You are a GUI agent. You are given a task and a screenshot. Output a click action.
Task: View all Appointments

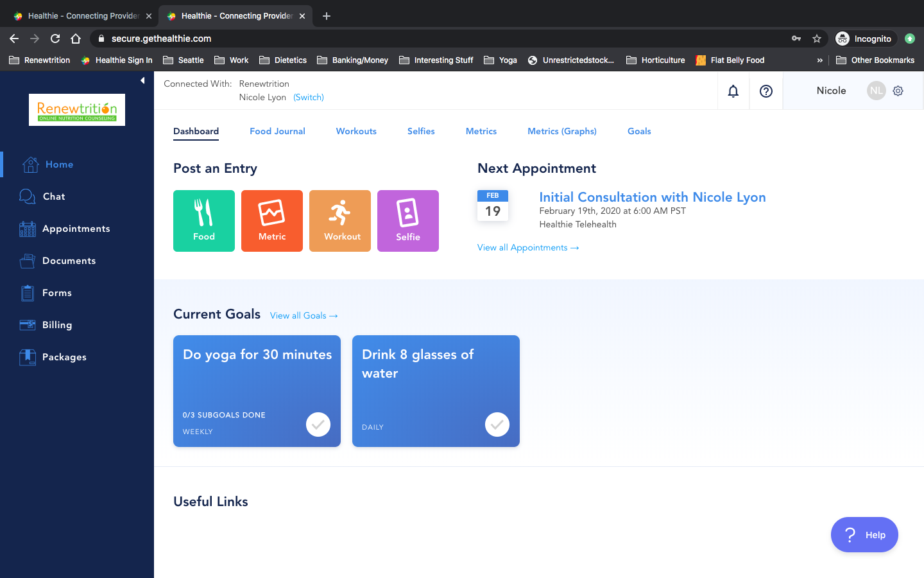[528, 248]
